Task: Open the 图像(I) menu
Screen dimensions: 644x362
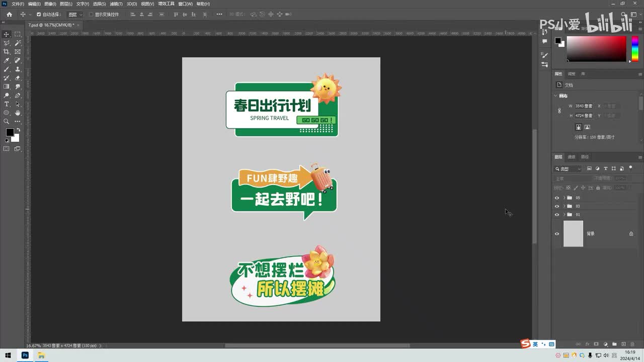Action: click(50, 4)
